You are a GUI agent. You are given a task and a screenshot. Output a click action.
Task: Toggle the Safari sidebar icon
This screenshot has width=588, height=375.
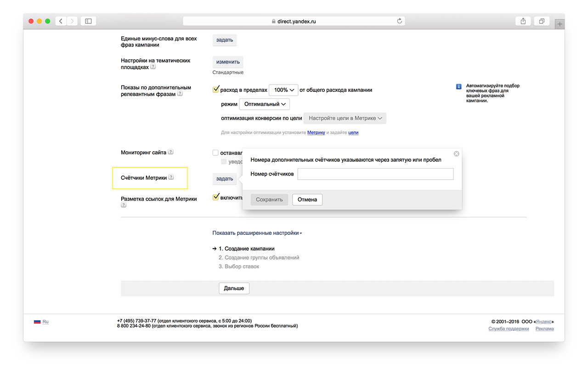click(88, 21)
